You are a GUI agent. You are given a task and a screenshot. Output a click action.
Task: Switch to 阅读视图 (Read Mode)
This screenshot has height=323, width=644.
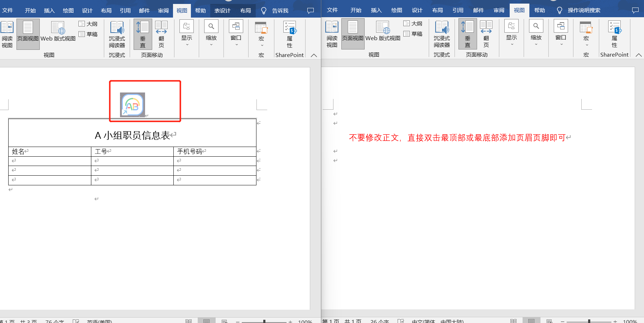point(7,34)
